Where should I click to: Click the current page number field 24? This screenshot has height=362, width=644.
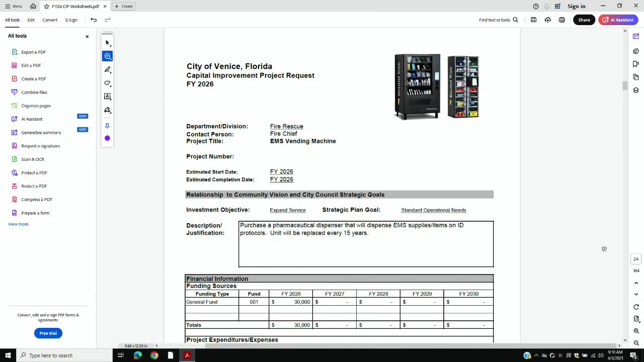tap(636, 259)
